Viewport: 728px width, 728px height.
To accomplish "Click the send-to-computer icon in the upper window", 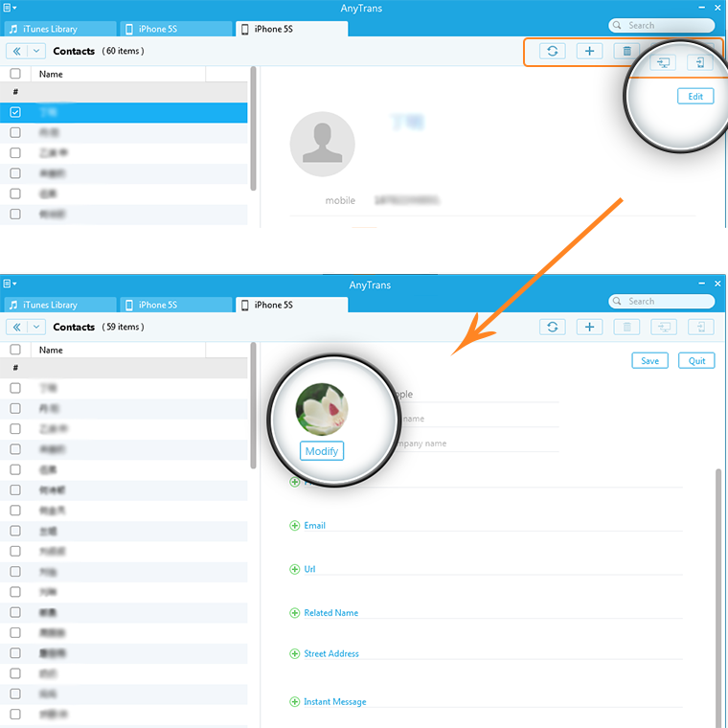I will 663,62.
